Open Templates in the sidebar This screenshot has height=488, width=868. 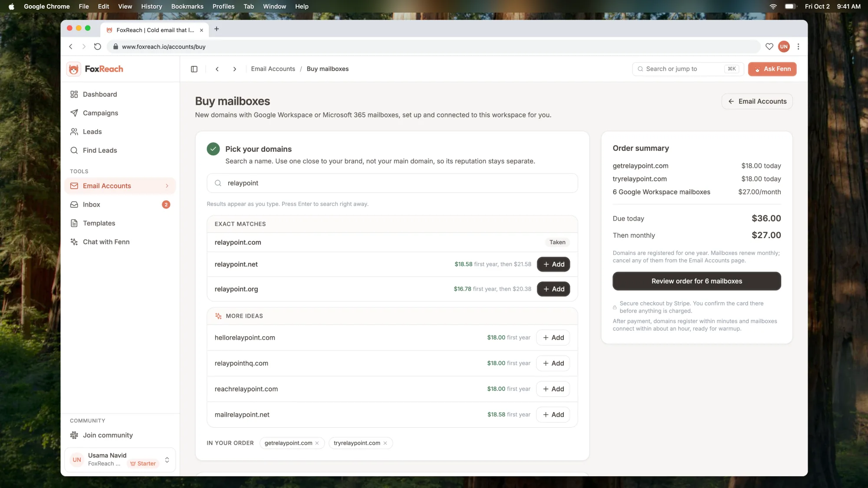120,223
